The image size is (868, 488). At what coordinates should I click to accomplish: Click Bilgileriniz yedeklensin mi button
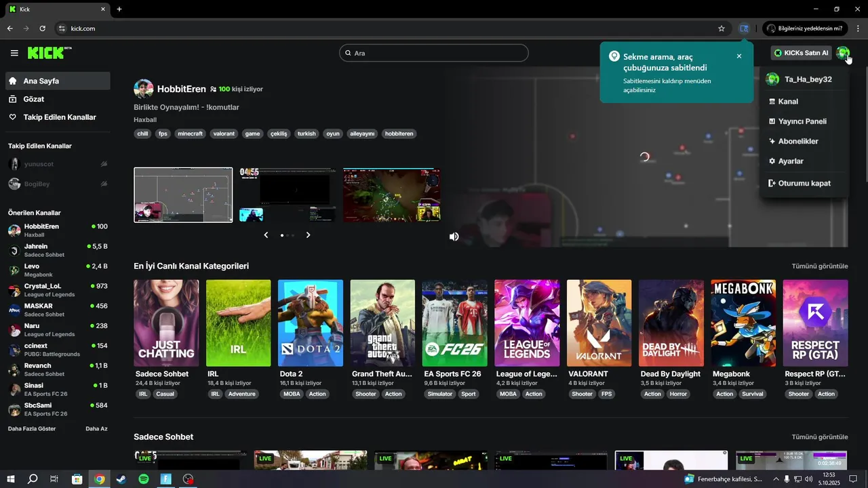point(804,28)
